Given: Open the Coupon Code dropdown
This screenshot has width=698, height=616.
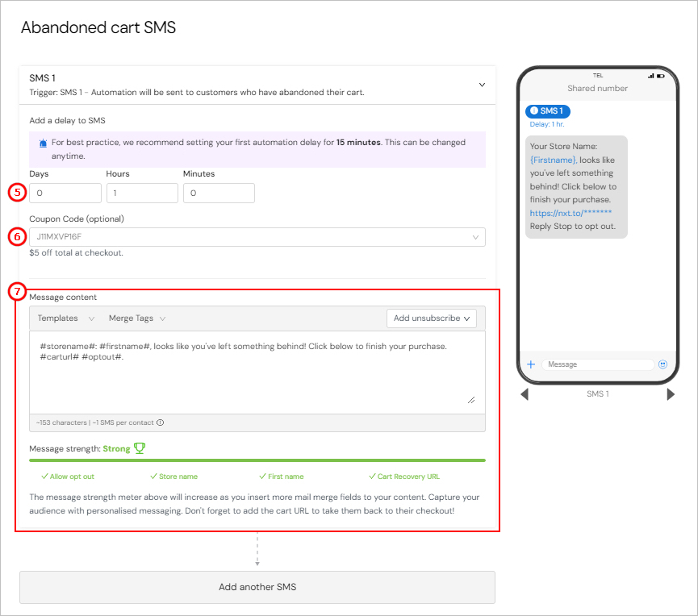Looking at the screenshot, I should (x=257, y=237).
